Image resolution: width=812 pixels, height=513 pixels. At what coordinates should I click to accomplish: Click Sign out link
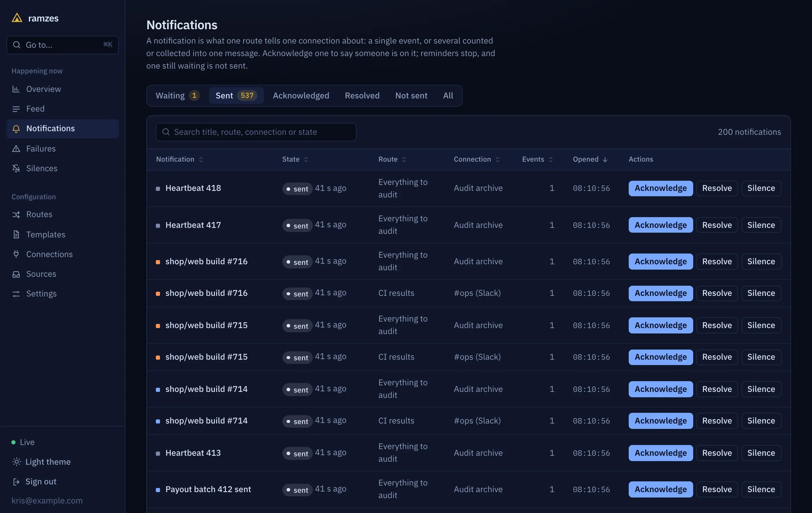(34, 481)
